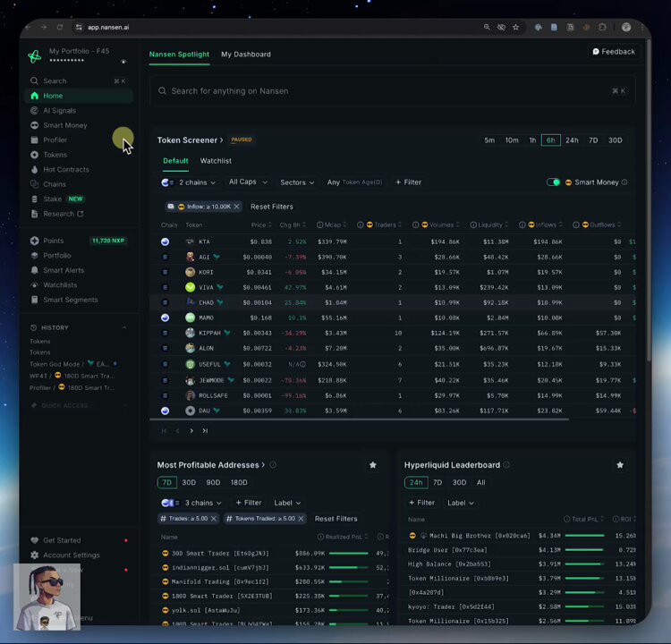Open Label dropdown in Hyperliquid Leaderboard

coord(461,503)
